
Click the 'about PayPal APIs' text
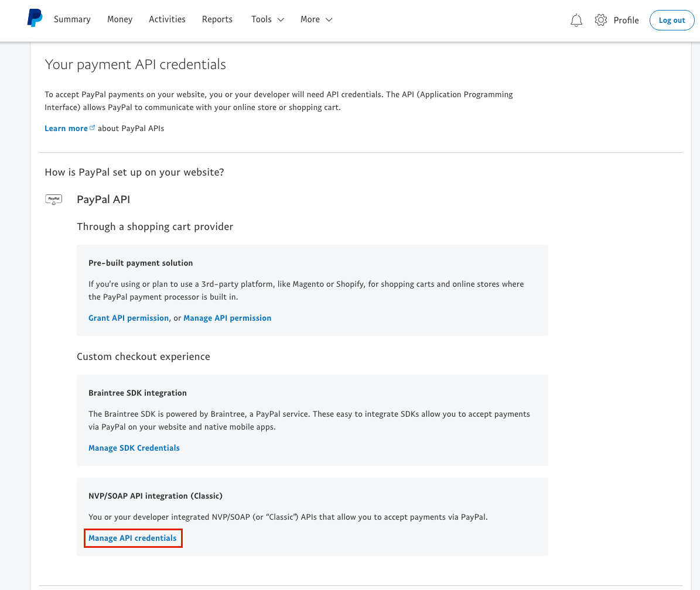131,128
